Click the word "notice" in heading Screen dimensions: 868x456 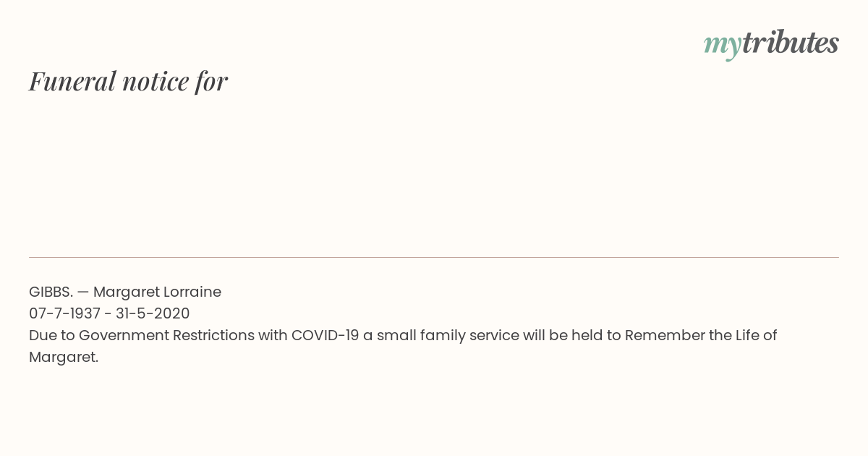point(156,81)
